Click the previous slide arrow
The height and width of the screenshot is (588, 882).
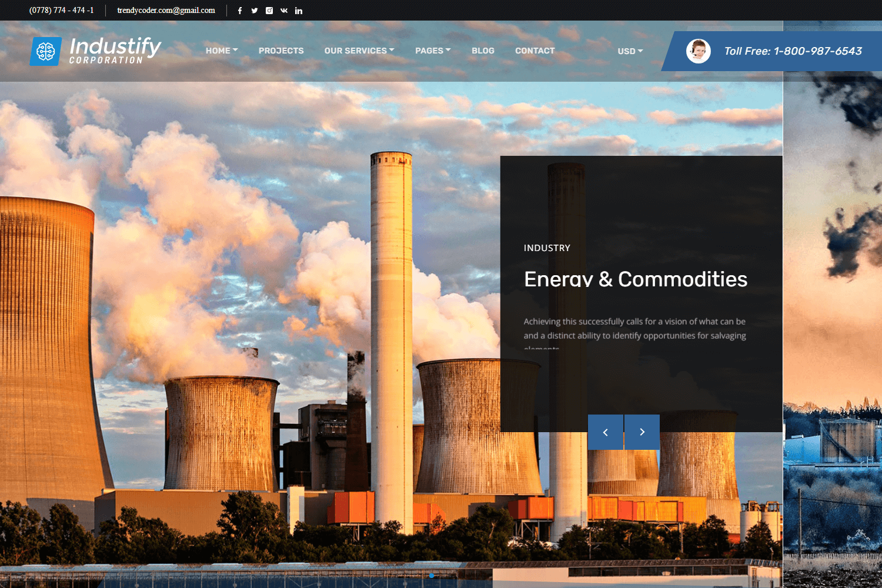(x=605, y=432)
